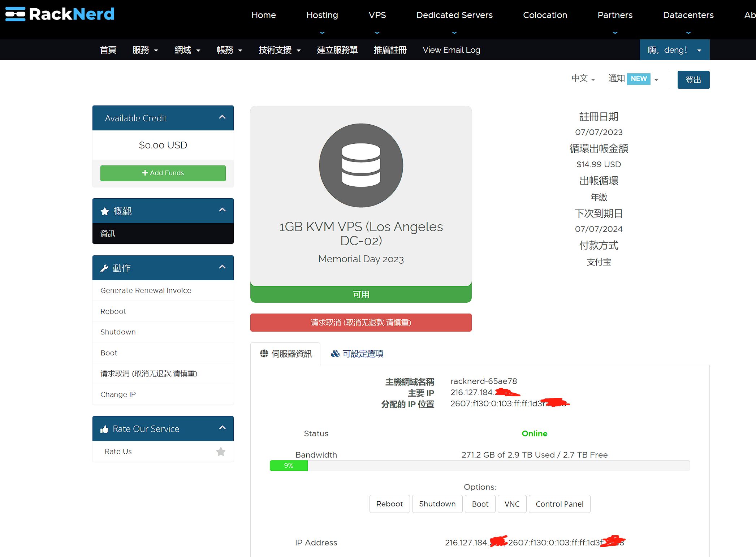Screen dimensions: 756x557
Task: Open the 服務 dropdown menu
Action: (x=145, y=50)
